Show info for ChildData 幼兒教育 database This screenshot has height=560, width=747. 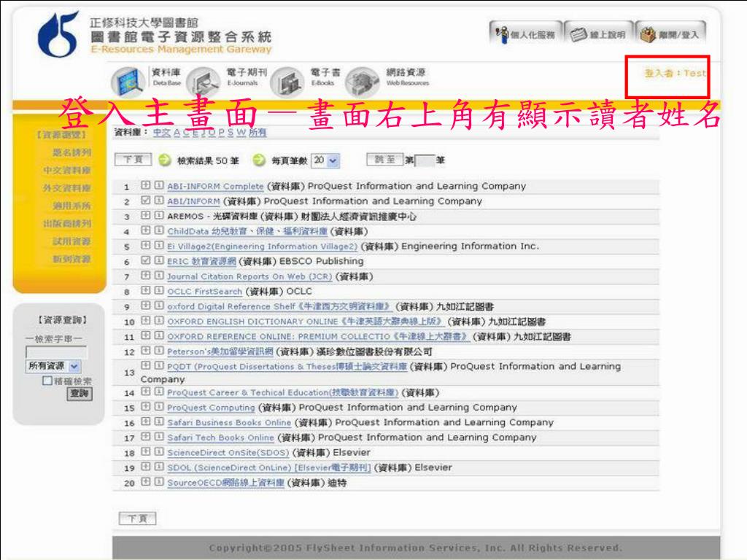(x=159, y=230)
